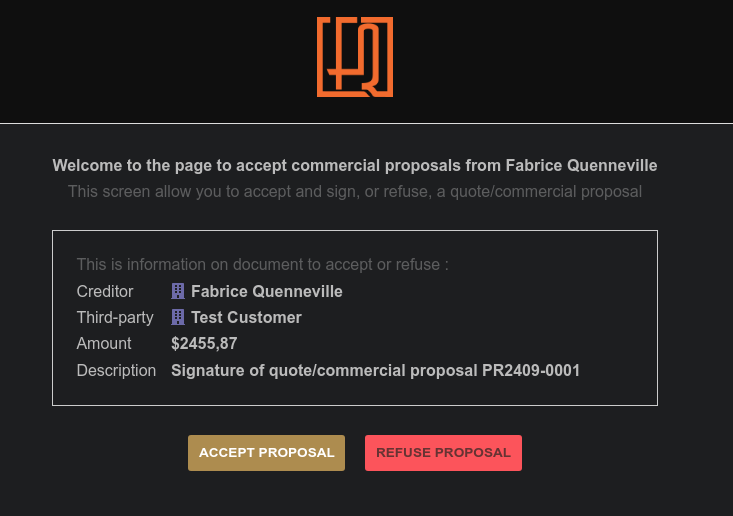Click the Description field label
Viewport: 733px width, 516px height.
click(x=116, y=371)
